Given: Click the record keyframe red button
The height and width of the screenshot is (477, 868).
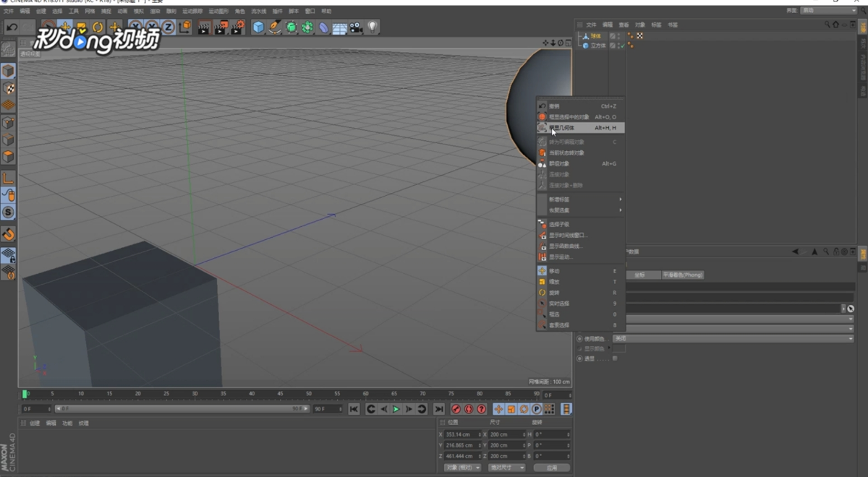Looking at the screenshot, I should 456,409.
